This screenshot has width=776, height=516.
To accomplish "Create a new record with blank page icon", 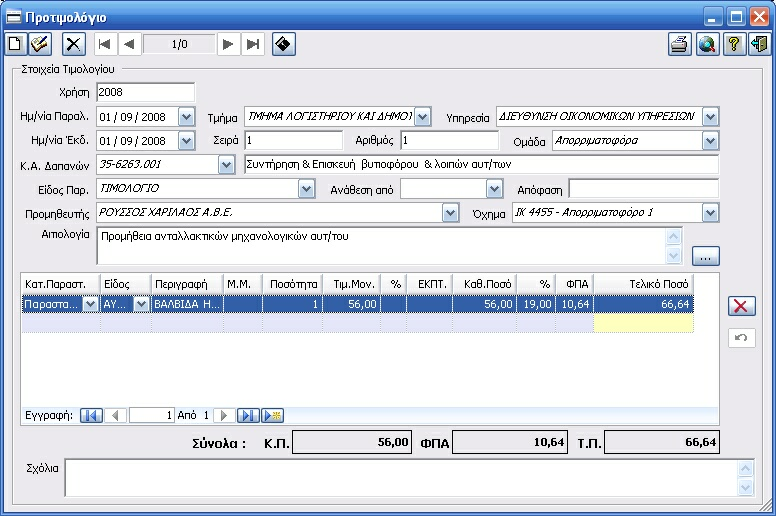I will click(x=15, y=44).
